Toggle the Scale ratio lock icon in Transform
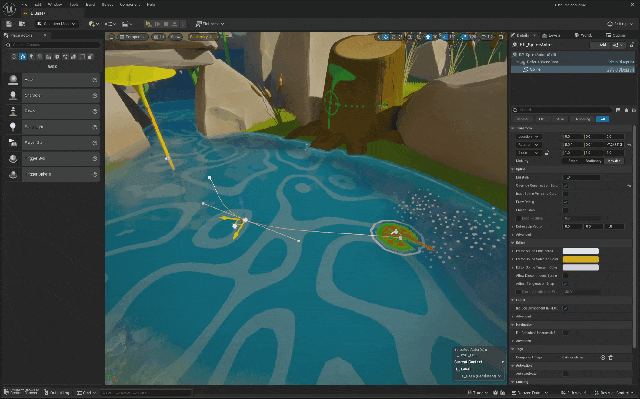The image size is (640, 399). point(547,153)
